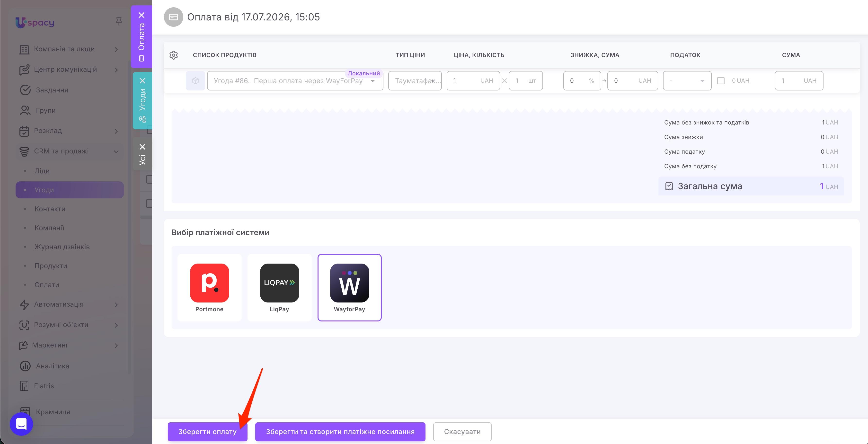Click the Крамниця store icon

[25, 412]
